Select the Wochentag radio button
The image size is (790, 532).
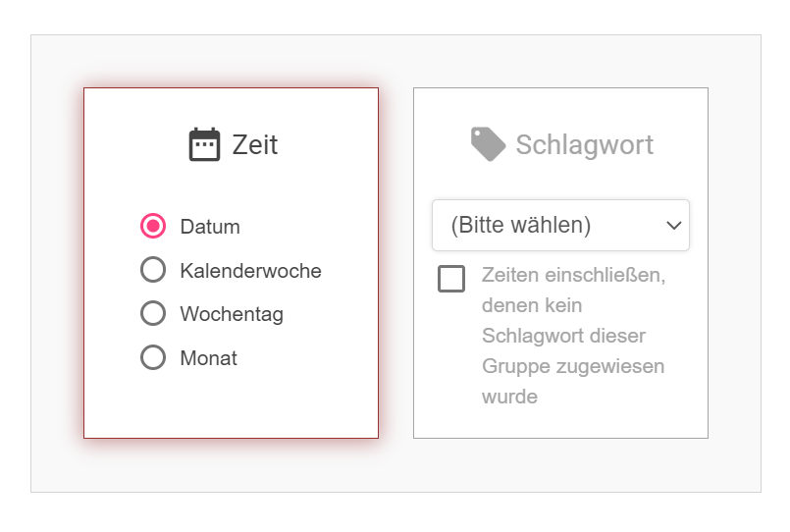153,314
